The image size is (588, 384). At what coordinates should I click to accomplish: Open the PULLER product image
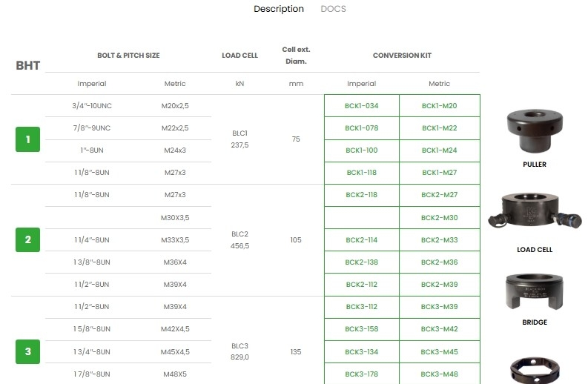(534, 130)
